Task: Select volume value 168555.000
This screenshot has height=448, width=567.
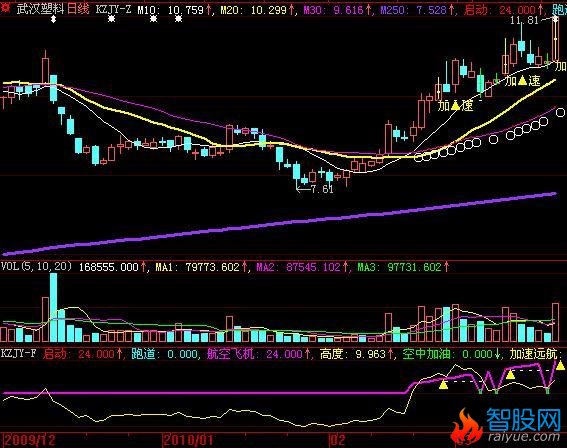Action: (x=108, y=267)
